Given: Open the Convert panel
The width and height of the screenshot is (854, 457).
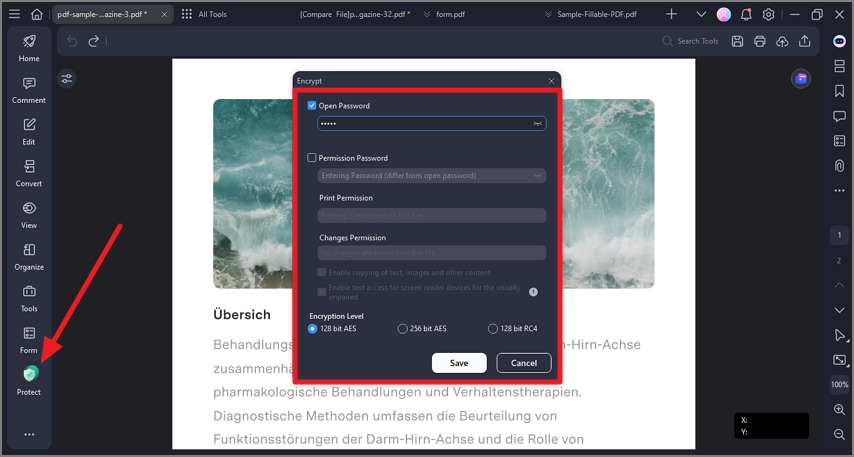Looking at the screenshot, I should coord(29,173).
